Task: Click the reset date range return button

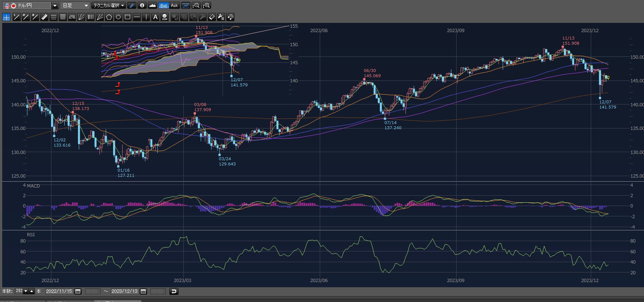Action: pos(173,291)
